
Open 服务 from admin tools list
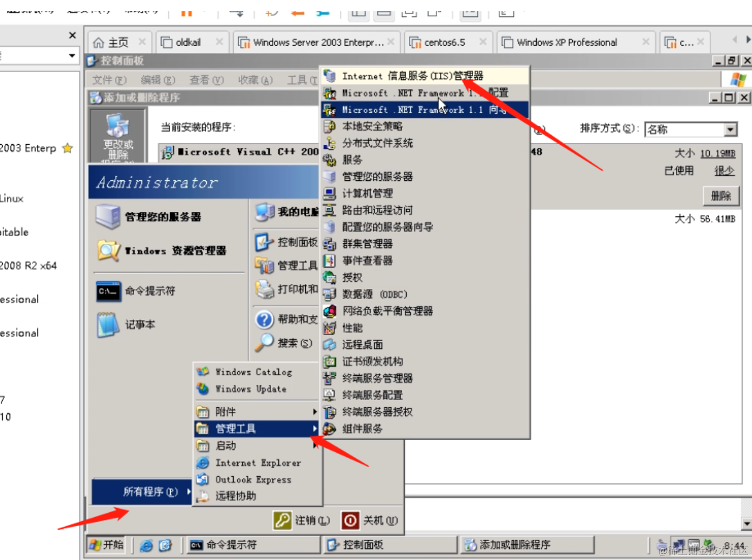425,160
